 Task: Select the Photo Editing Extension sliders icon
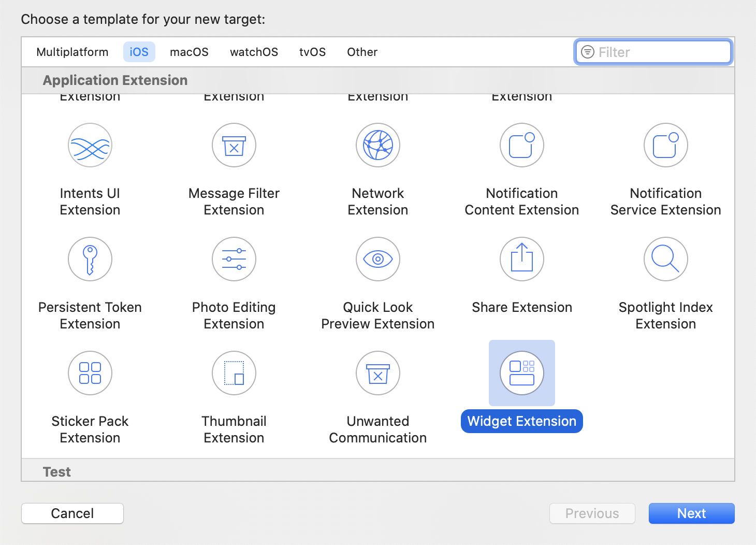click(x=234, y=259)
